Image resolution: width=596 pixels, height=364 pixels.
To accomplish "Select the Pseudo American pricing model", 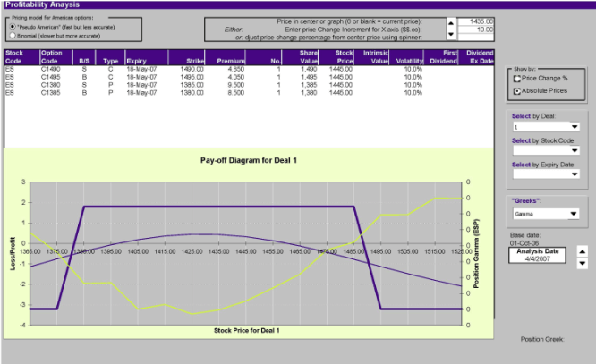I will [x=12, y=27].
